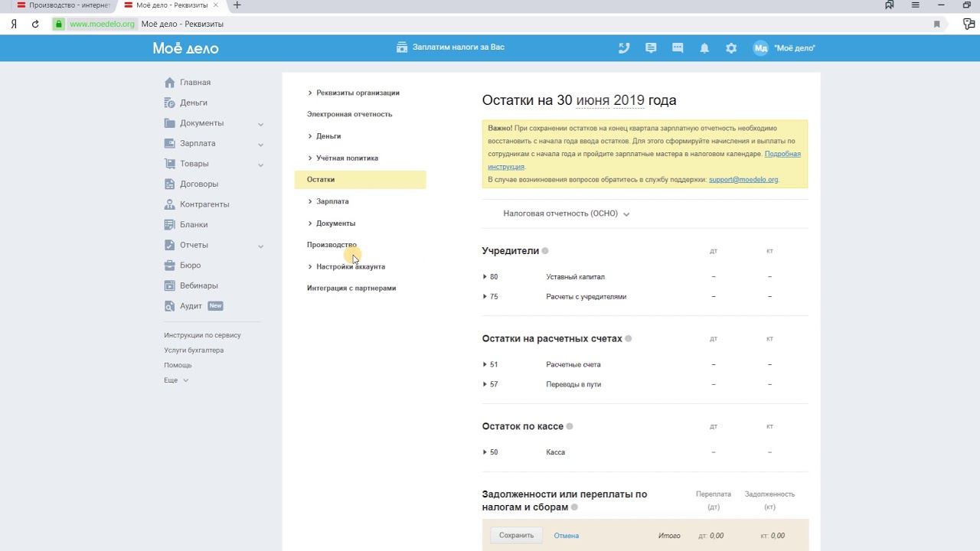Expand the Зарплата settings menu item

(328, 201)
